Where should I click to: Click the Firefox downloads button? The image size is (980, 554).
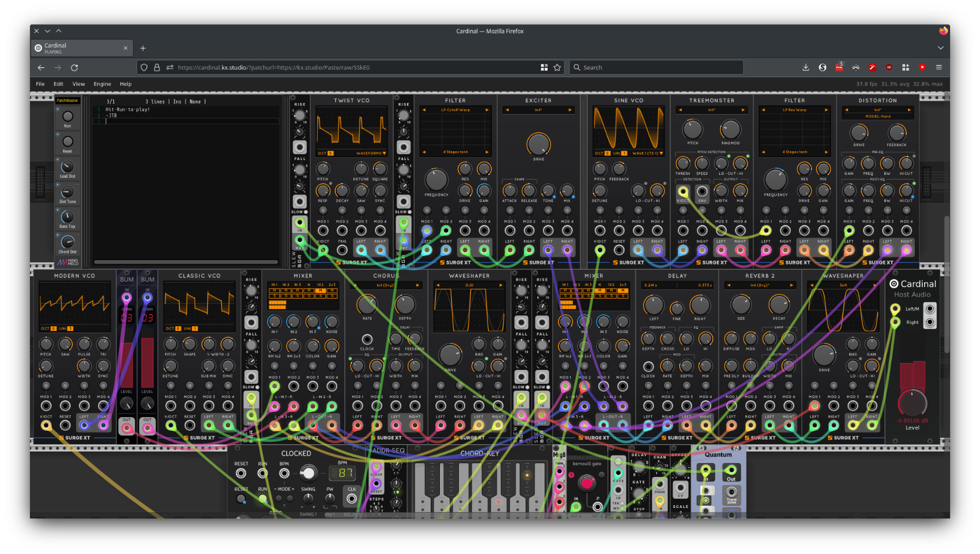[x=806, y=67]
